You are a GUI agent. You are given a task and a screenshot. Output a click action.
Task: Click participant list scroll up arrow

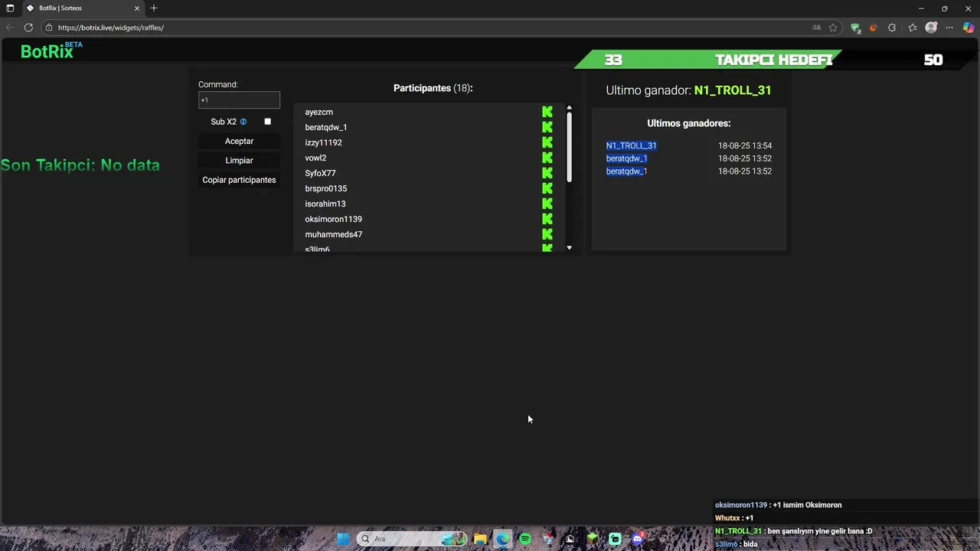tap(569, 108)
